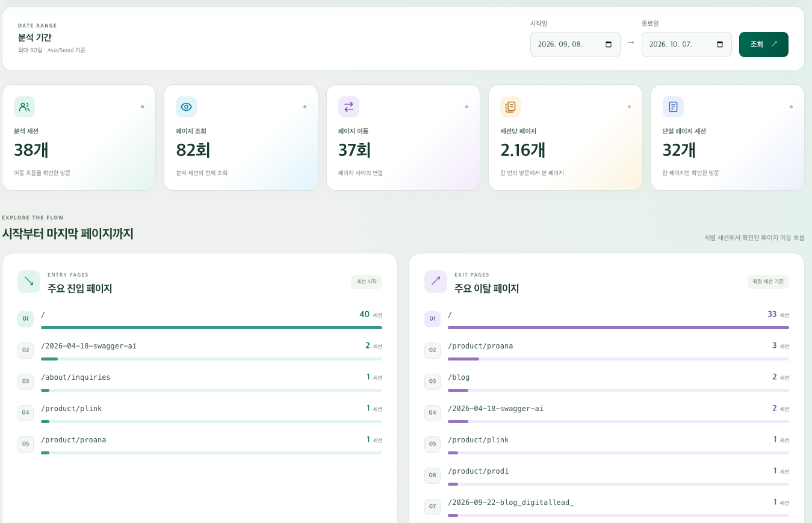Select entry page row /product/proana
Image resolution: width=812 pixels, height=523 pixels.
pyautogui.click(x=200, y=444)
